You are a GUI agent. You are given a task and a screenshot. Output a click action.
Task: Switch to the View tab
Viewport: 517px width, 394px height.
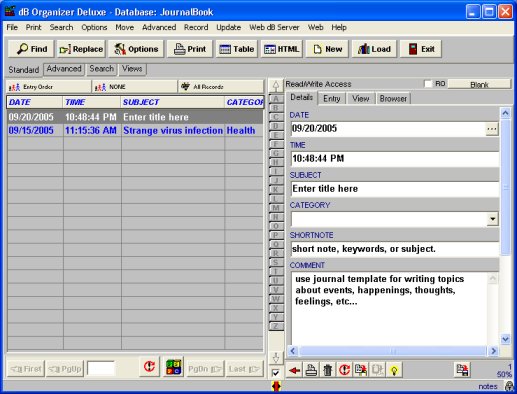[x=361, y=99]
